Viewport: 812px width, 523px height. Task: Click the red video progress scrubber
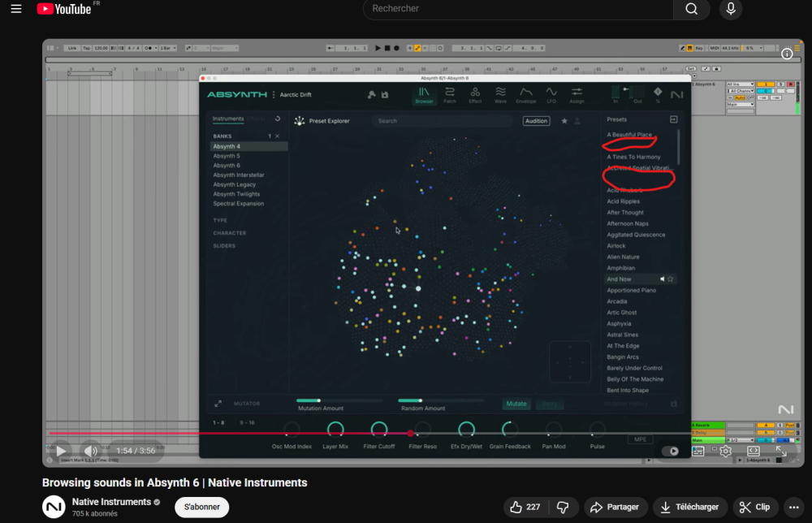(x=410, y=433)
